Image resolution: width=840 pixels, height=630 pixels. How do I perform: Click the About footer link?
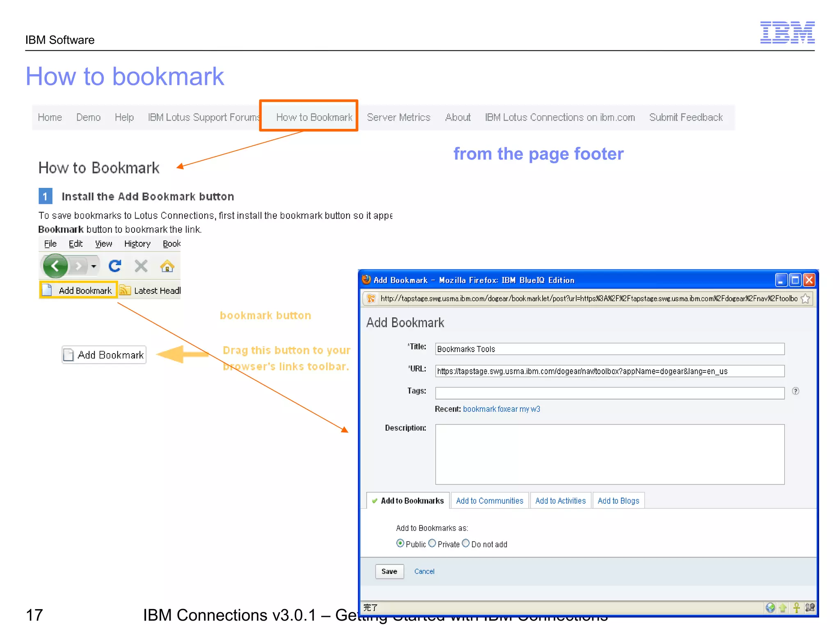click(458, 117)
